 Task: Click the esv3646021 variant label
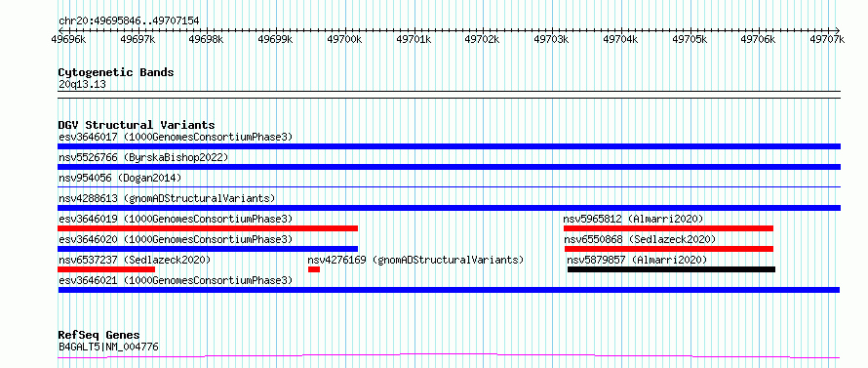coord(175,280)
